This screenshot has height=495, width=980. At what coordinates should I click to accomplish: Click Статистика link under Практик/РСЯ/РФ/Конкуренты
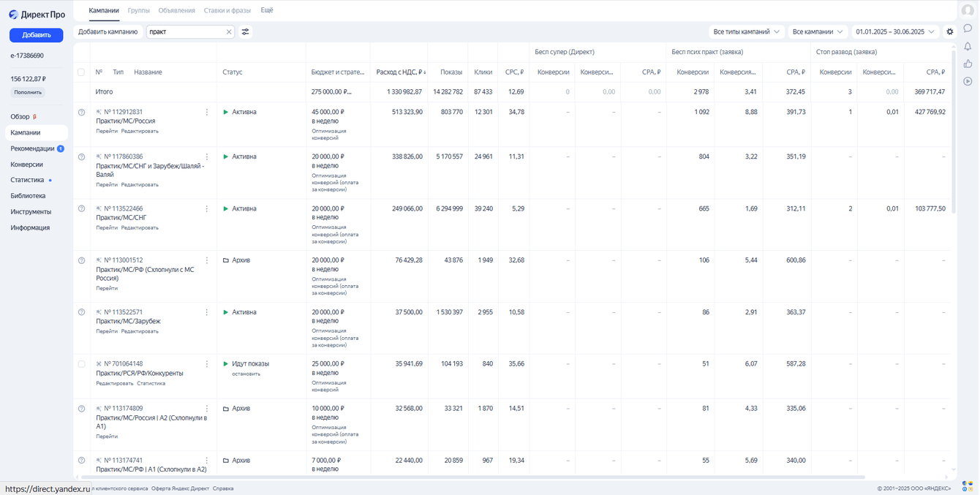(x=151, y=384)
